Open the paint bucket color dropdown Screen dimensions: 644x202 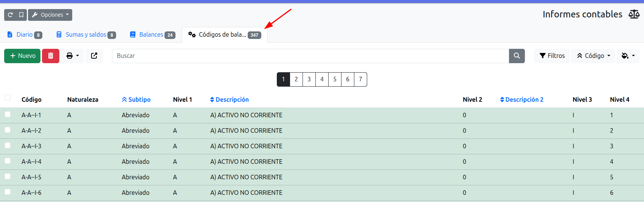click(x=628, y=56)
